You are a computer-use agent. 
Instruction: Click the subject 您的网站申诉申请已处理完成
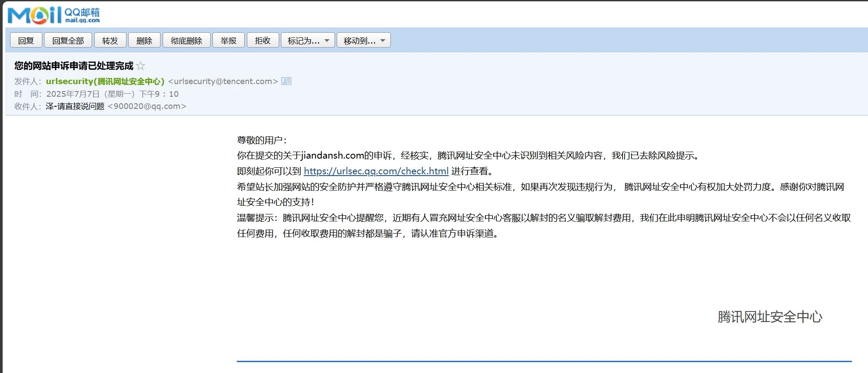tap(74, 66)
